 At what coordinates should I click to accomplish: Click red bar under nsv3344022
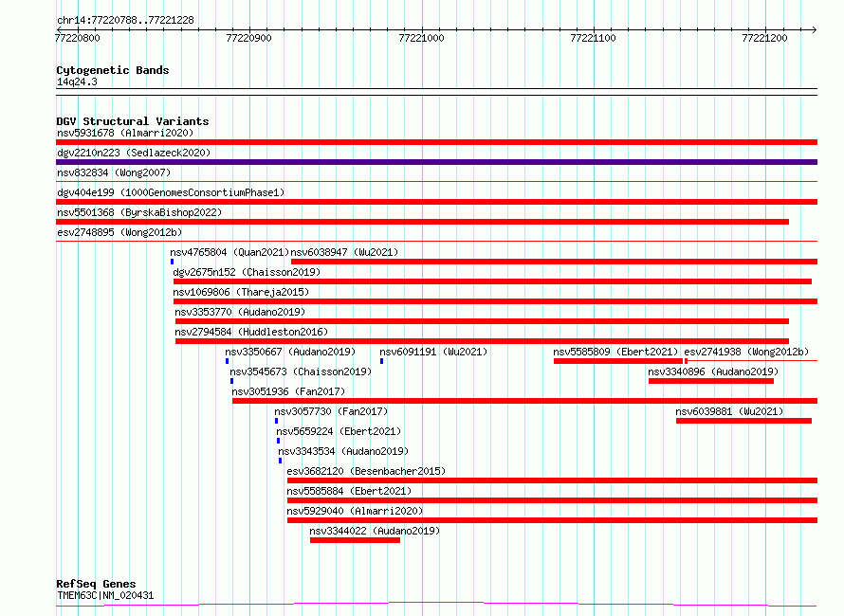click(356, 540)
